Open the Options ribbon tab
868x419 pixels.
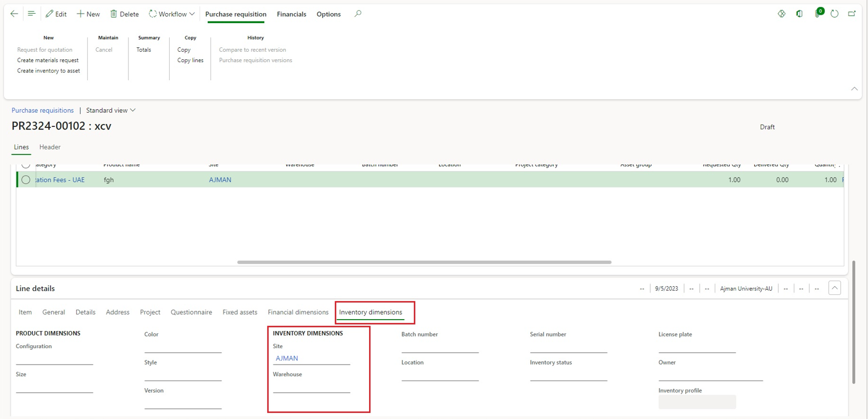[x=329, y=14]
